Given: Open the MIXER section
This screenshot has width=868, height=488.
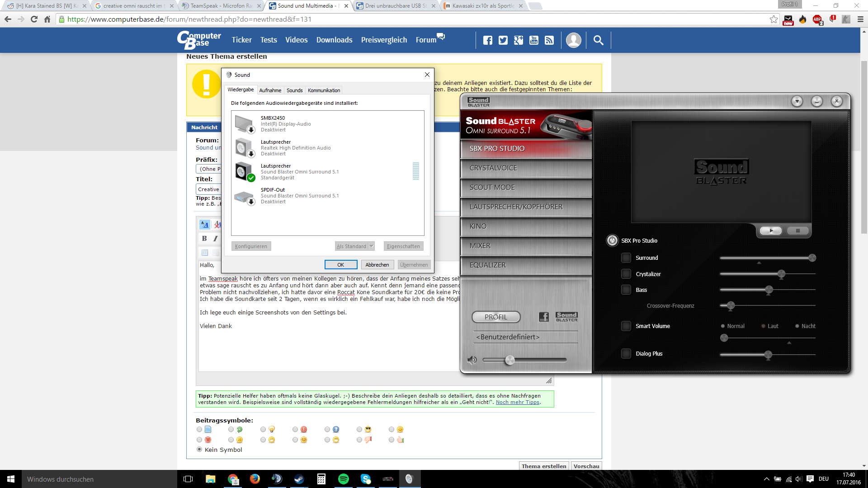Looking at the screenshot, I should point(526,246).
